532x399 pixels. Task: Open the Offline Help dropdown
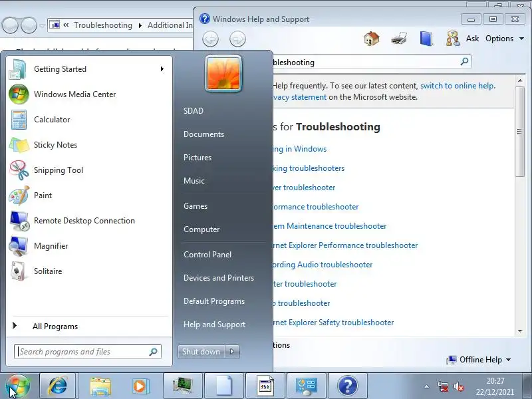(x=478, y=360)
